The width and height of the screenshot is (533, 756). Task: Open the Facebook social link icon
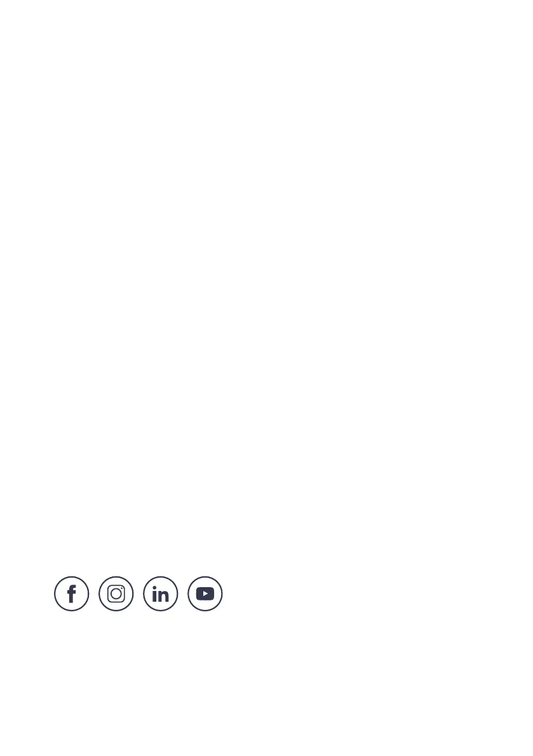[x=71, y=594]
